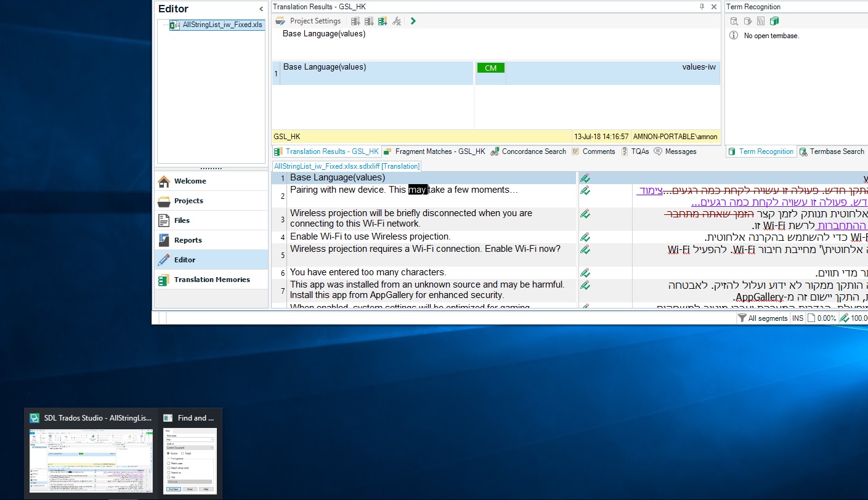Open the Concordance Search tab
The height and width of the screenshot is (500, 868).
click(529, 151)
